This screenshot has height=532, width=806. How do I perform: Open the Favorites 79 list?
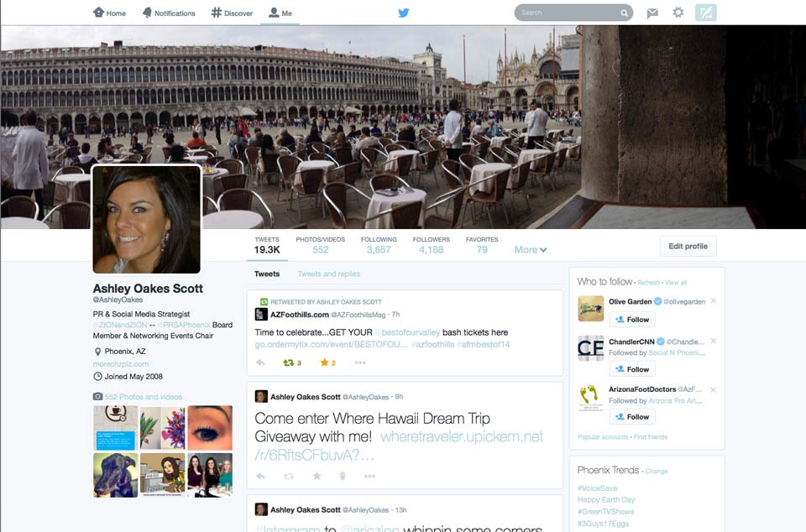(x=482, y=245)
